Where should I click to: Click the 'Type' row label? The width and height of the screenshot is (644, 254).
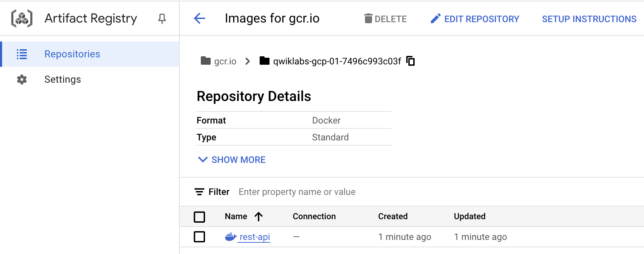[206, 138]
